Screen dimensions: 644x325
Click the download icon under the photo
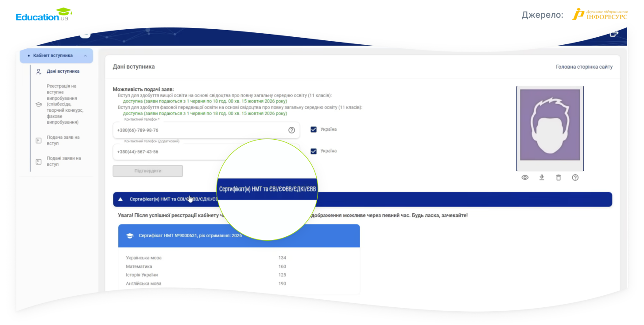(541, 177)
